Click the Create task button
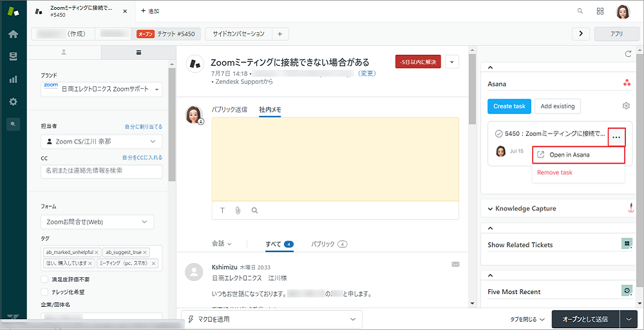Viewport: 644px width, 330px height. 509,106
